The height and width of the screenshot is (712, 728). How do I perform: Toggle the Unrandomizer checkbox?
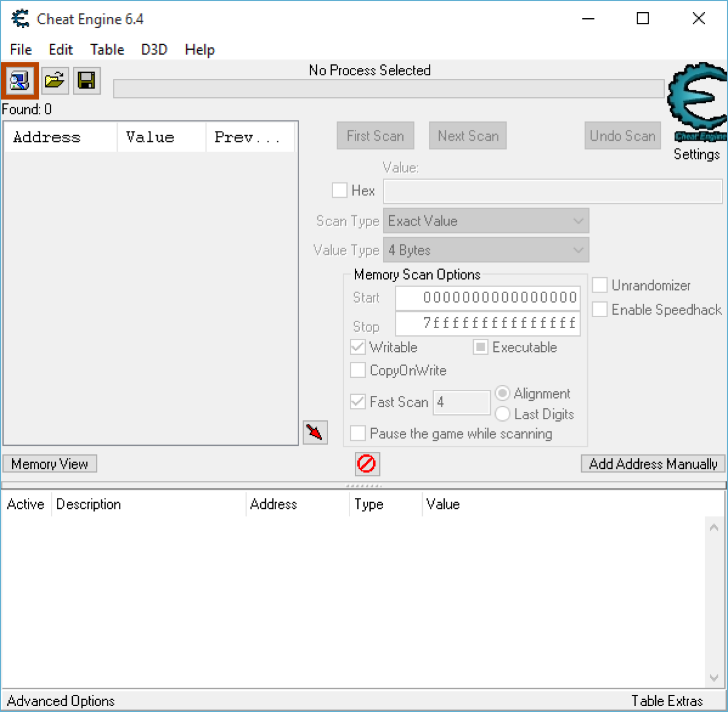tap(599, 285)
